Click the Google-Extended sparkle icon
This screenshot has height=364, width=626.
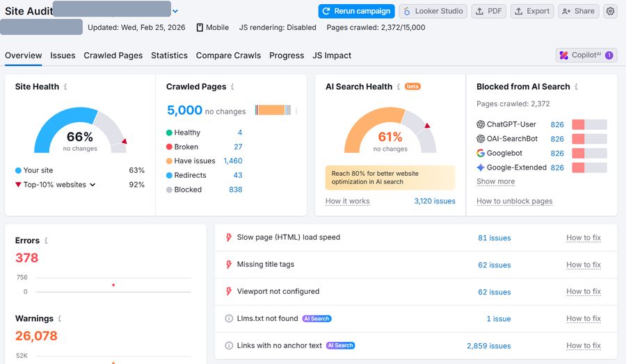click(x=481, y=167)
